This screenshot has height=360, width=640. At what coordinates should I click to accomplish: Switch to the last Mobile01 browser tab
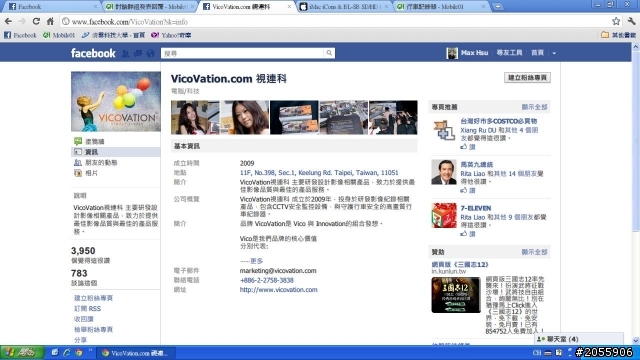point(442,7)
